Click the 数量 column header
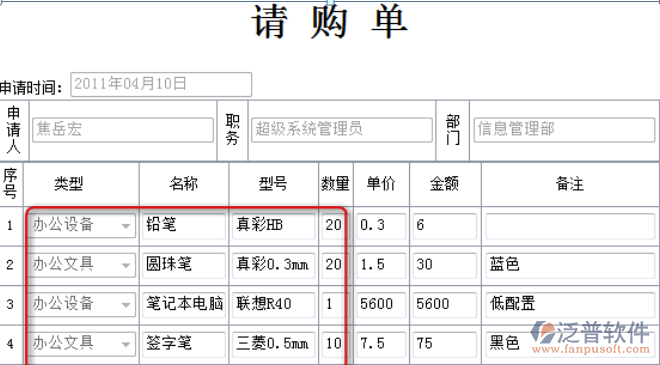Viewport: 660px width, 365px height. click(335, 184)
